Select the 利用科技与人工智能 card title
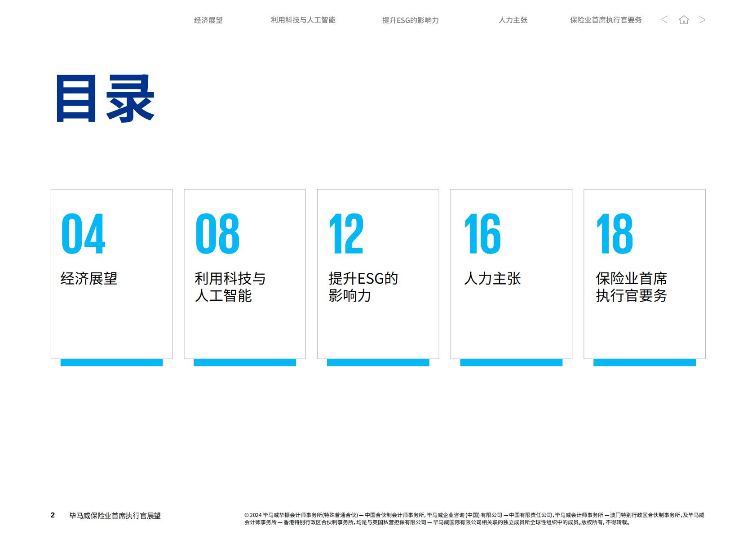The image size is (756, 535). point(230,287)
